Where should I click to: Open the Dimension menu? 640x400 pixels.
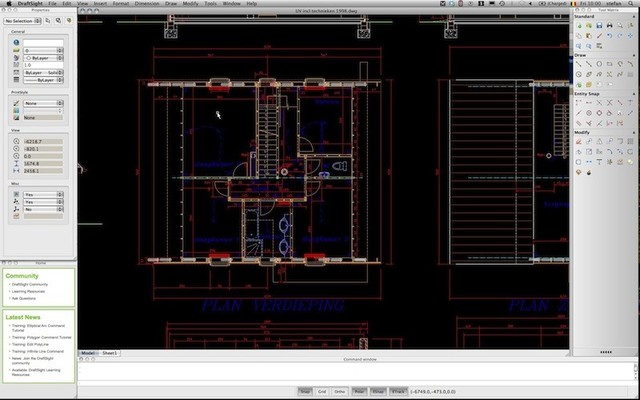[147, 3]
